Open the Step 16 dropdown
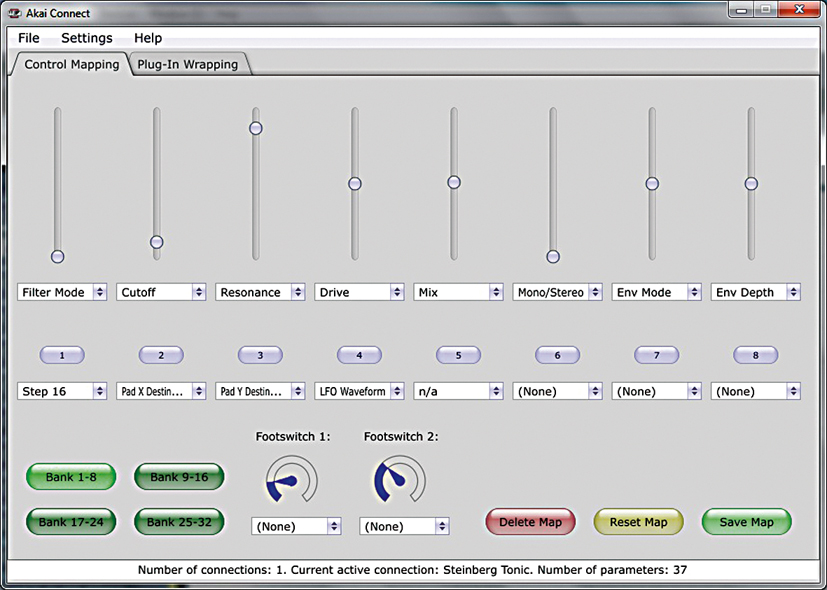 (x=62, y=391)
